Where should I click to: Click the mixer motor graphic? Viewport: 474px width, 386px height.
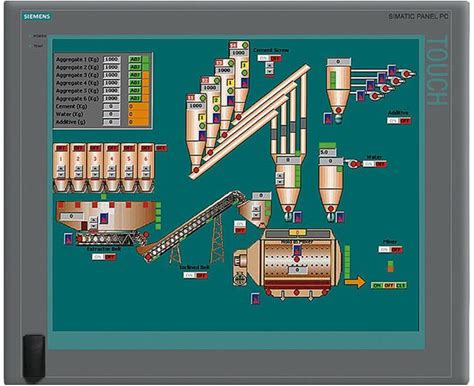point(239,268)
